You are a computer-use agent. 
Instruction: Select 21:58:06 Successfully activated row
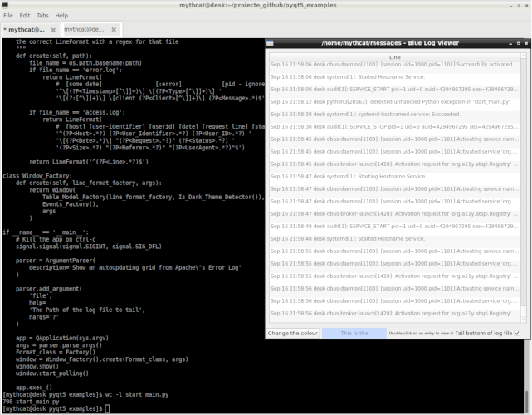395,66
